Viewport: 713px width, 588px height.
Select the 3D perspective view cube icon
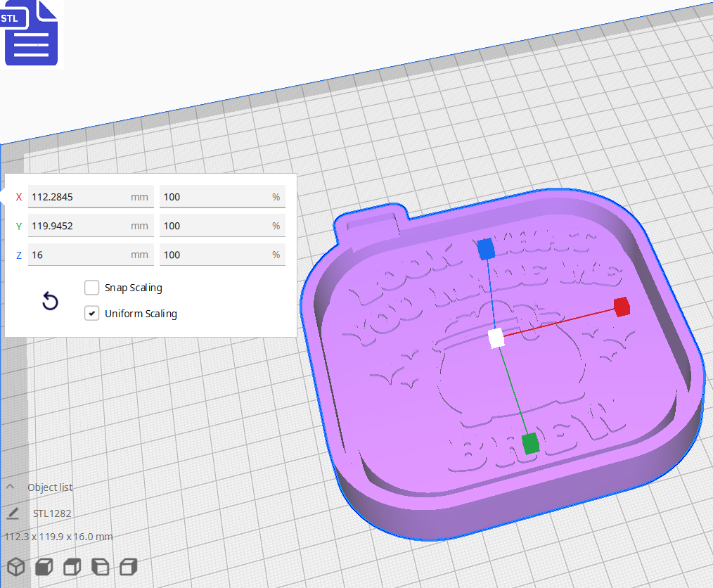[15, 567]
